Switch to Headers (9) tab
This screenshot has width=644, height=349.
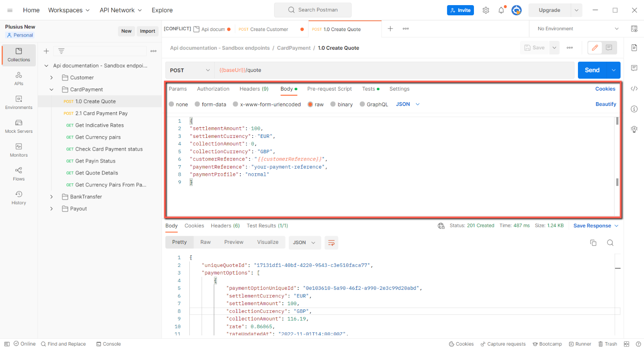[254, 89]
